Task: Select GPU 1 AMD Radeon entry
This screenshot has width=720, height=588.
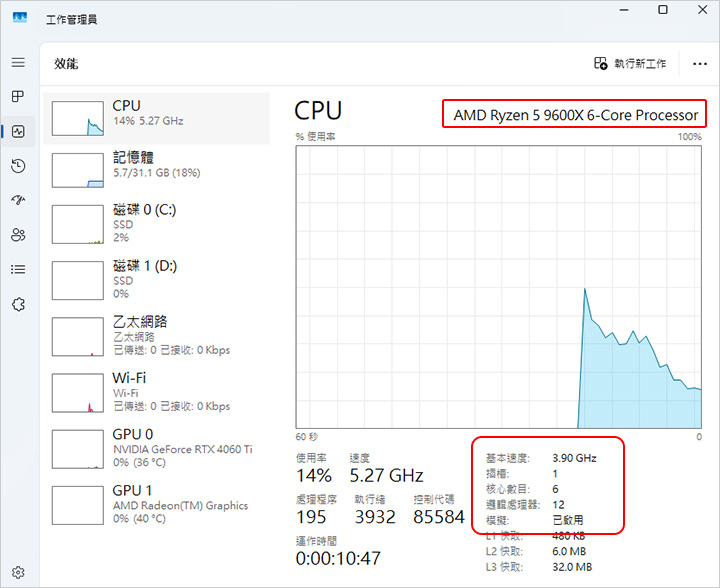Action: 157,505
